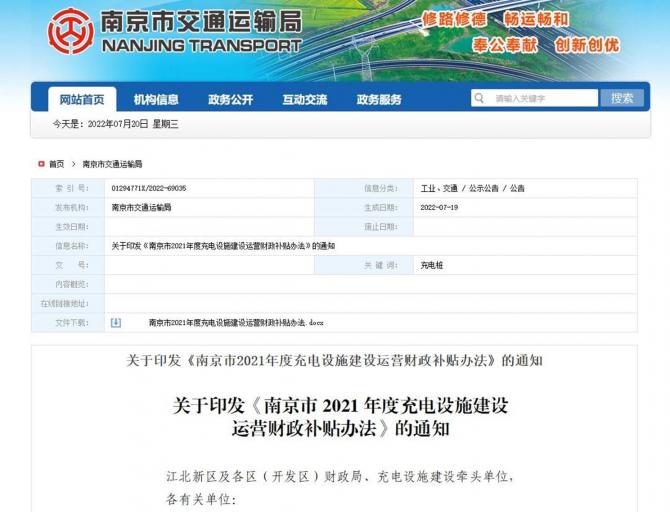Click the 工业、交通 category link
This screenshot has width=670, height=512.
point(438,188)
